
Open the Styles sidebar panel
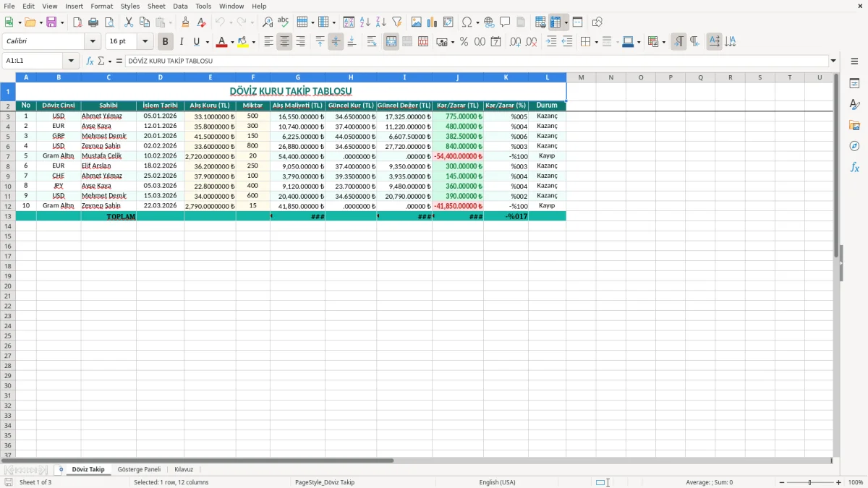tap(854, 105)
